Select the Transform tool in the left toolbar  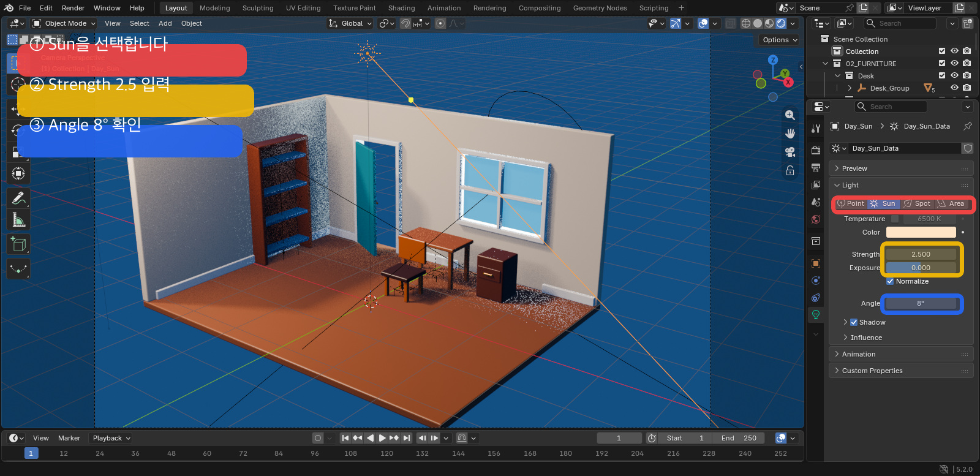tap(18, 173)
